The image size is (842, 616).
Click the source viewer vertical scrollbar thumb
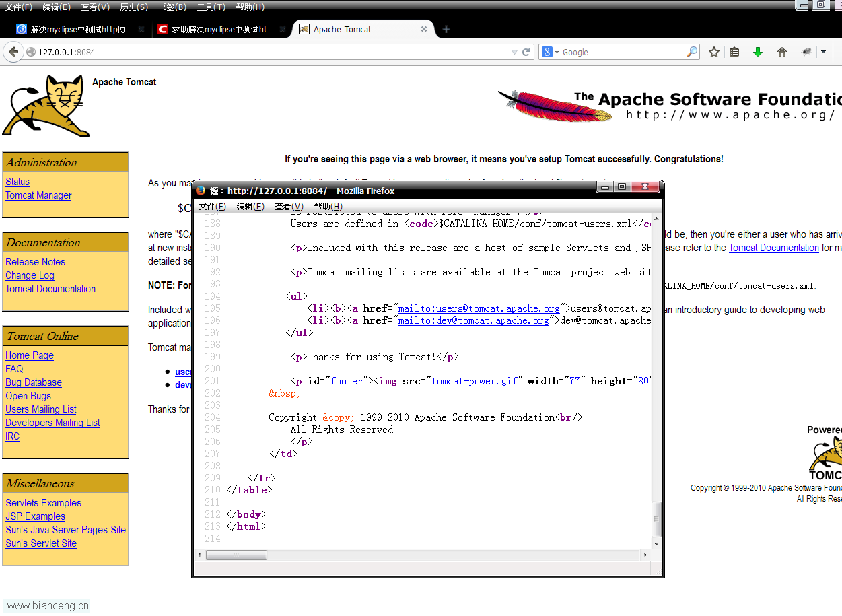click(657, 519)
